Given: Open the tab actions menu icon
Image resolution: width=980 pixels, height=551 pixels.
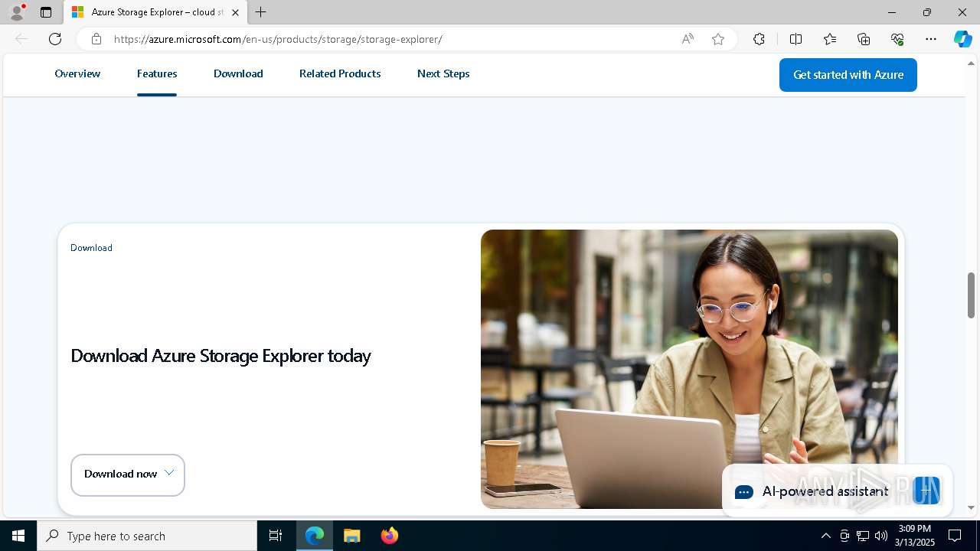Looking at the screenshot, I should (x=46, y=12).
